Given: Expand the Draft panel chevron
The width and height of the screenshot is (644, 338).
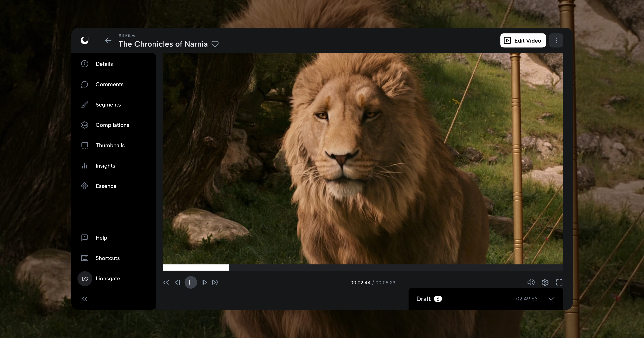Looking at the screenshot, I should [551, 299].
